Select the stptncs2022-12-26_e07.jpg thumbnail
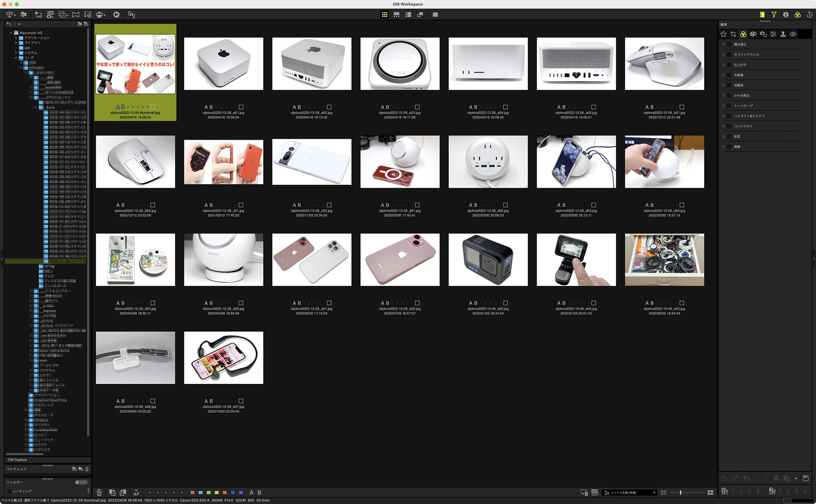 [x=224, y=358]
